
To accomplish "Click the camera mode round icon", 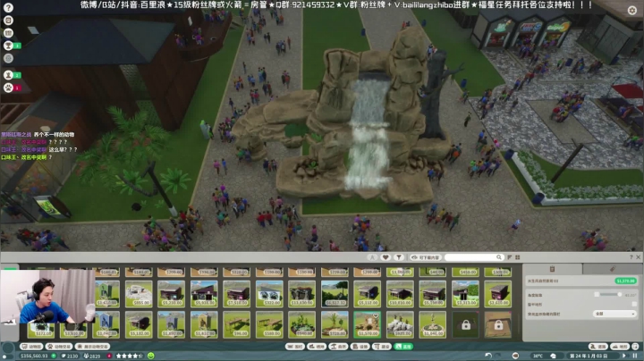I will (515, 356).
